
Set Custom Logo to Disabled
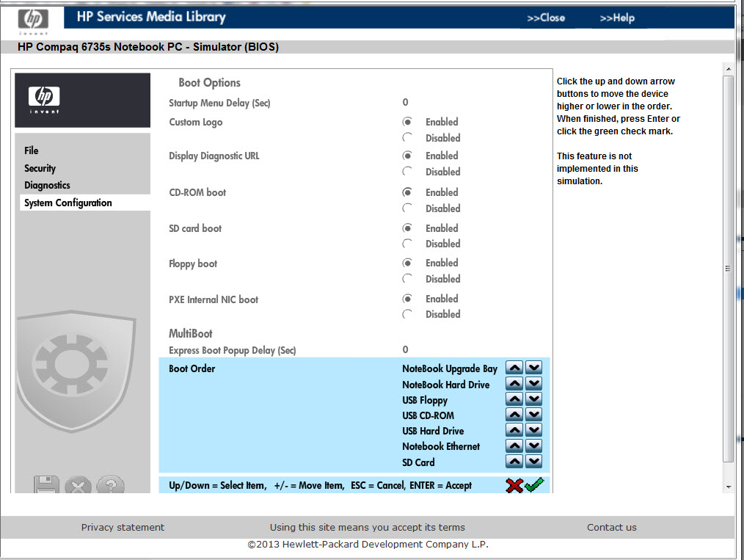[x=407, y=138]
